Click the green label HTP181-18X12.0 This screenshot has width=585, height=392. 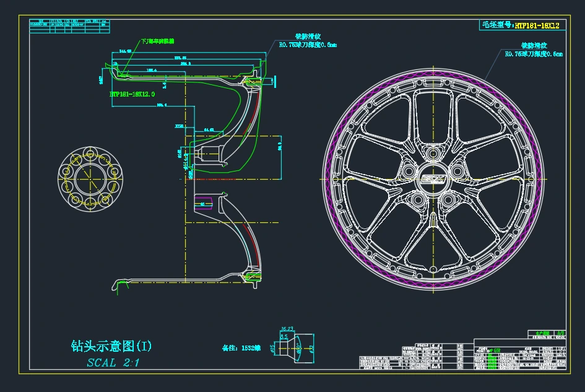point(132,94)
